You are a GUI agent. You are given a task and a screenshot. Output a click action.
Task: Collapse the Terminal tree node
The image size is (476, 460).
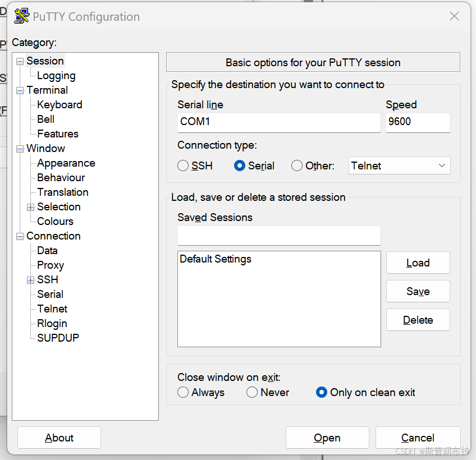click(x=20, y=91)
